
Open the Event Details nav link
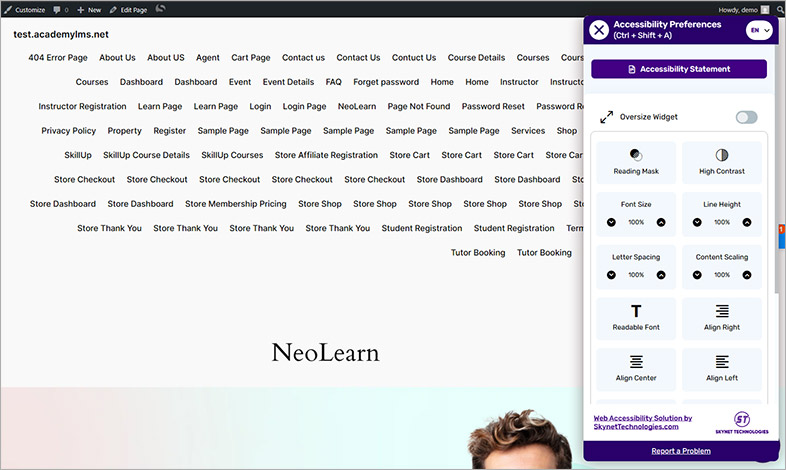pyautogui.click(x=288, y=82)
